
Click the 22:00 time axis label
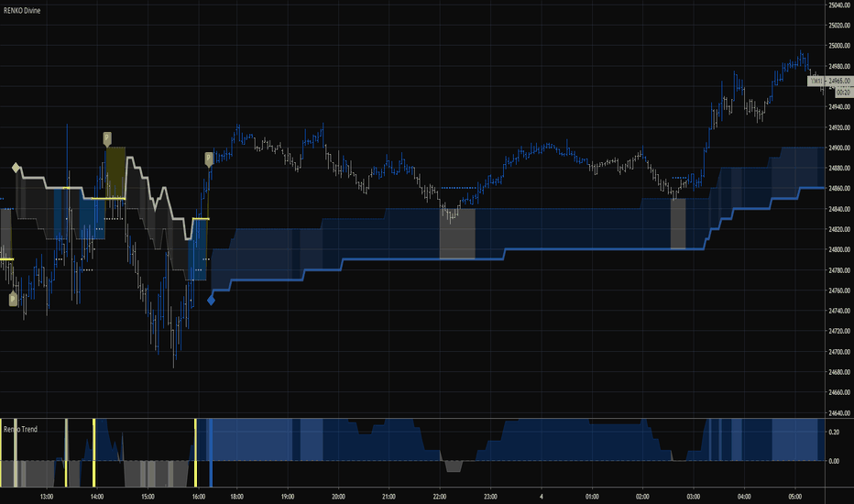[x=440, y=497]
